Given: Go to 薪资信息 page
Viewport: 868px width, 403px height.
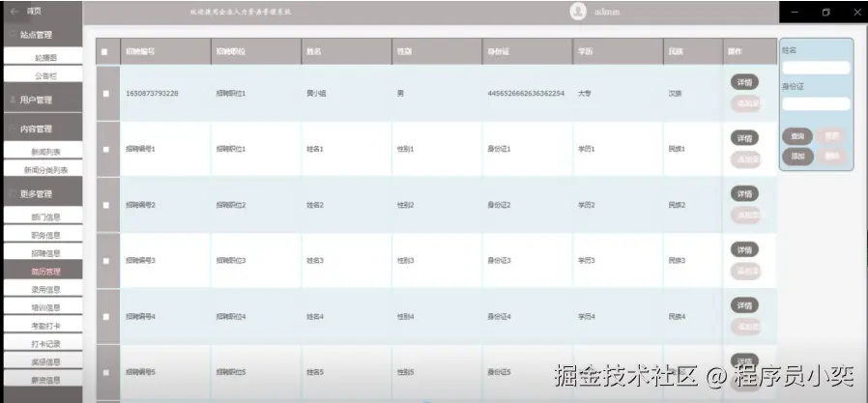Looking at the screenshot, I should [43, 380].
